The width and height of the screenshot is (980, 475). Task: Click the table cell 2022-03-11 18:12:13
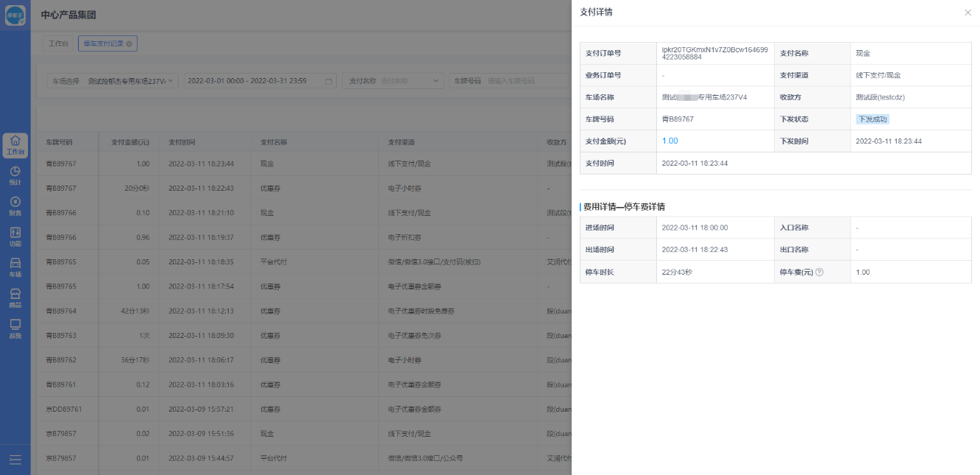pyautogui.click(x=201, y=312)
